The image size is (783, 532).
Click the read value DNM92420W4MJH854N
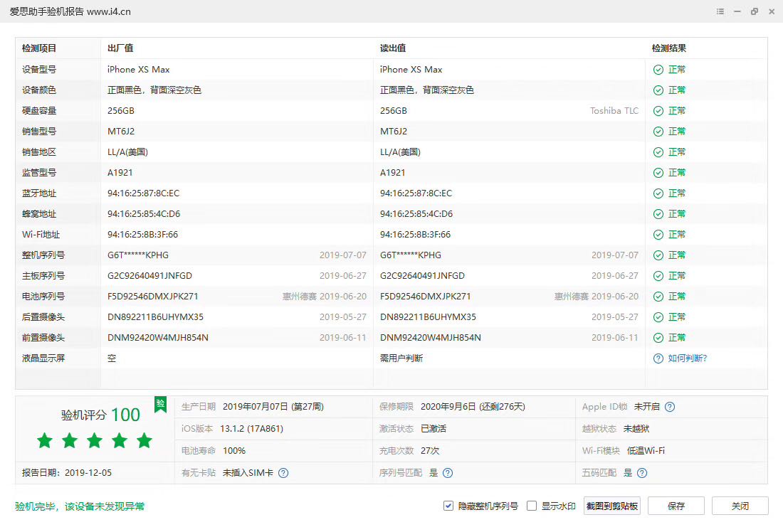(431, 338)
